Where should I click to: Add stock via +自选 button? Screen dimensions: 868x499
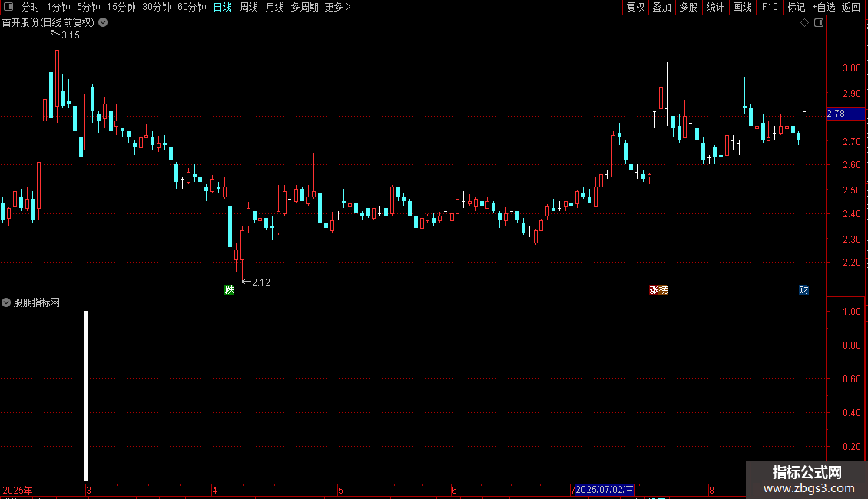click(x=823, y=7)
